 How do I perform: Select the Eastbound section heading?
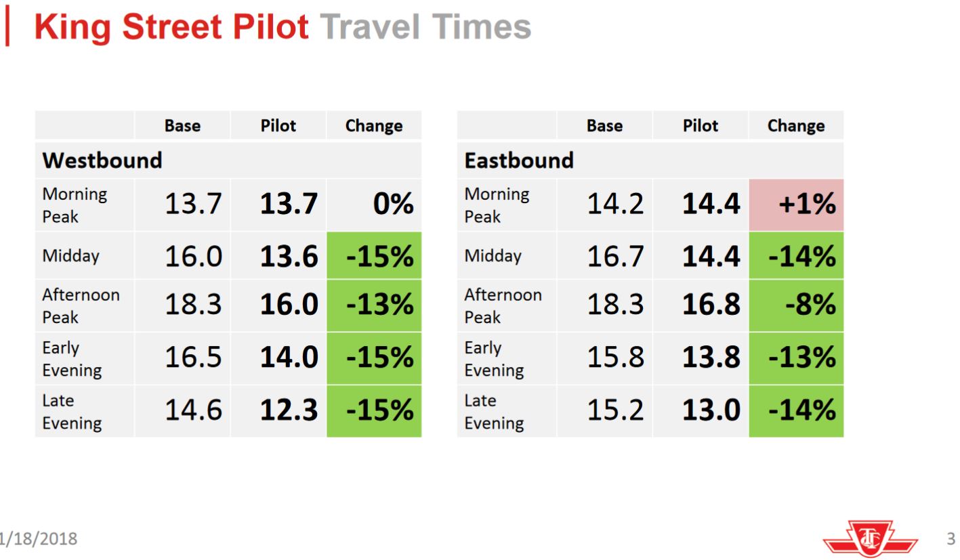[519, 160]
